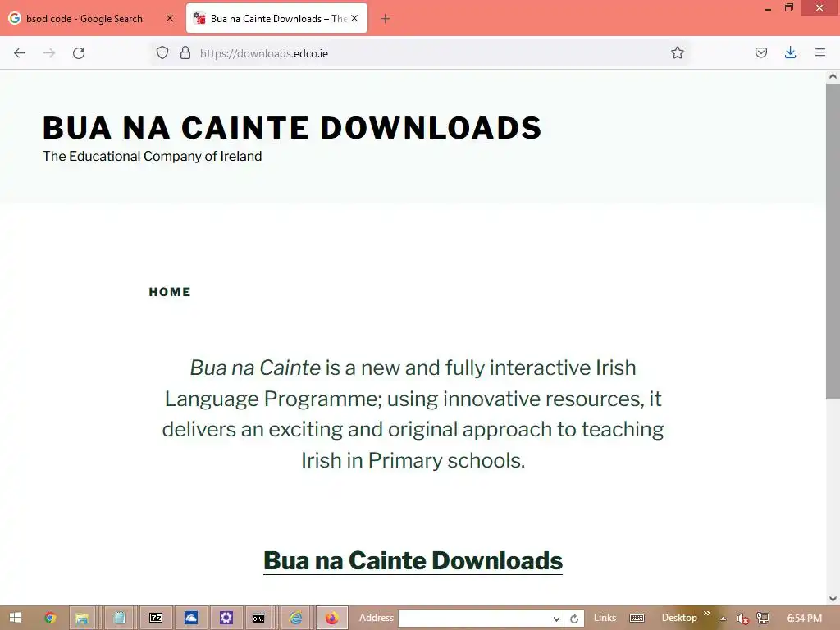Open 7-Zip from the taskbar
Image resolution: width=840 pixels, height=630 pixels.
pyautogui.click(x=156, y=619)
